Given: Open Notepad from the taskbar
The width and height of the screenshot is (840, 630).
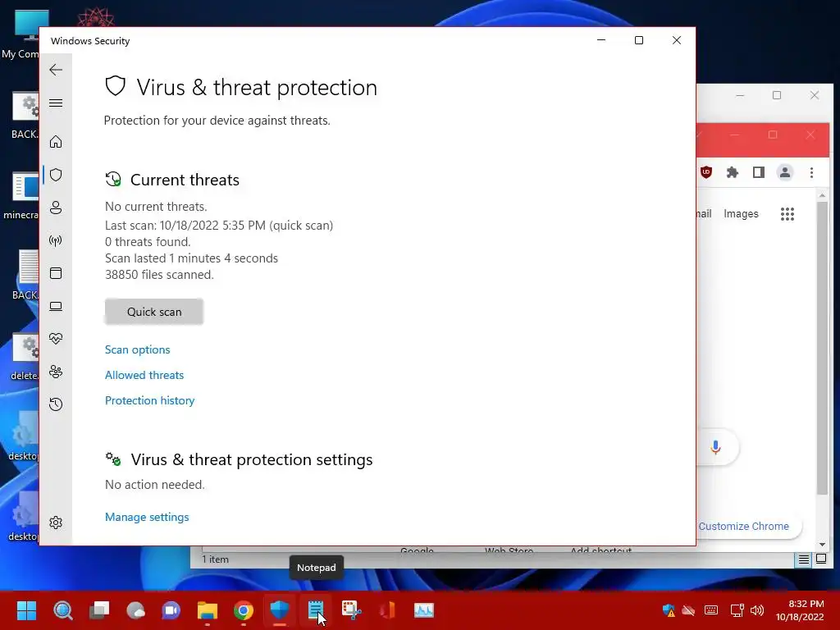Looking at the screenshot, I should click(x=316, y=610).
